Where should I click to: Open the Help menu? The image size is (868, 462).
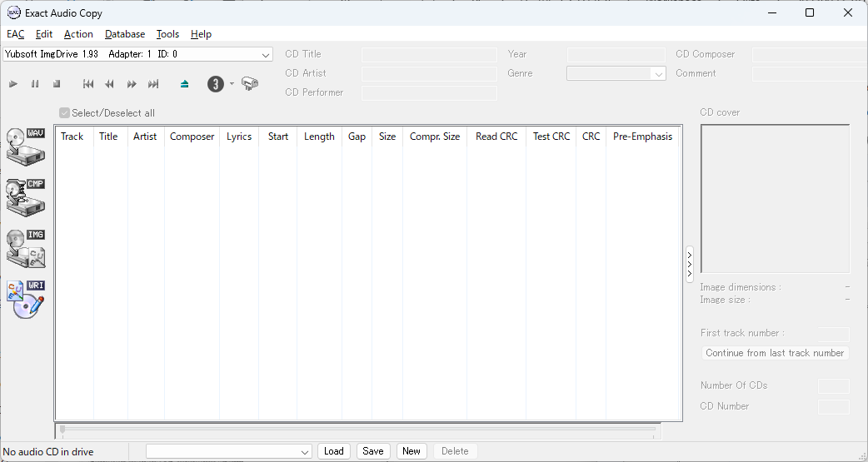[201, 34]
